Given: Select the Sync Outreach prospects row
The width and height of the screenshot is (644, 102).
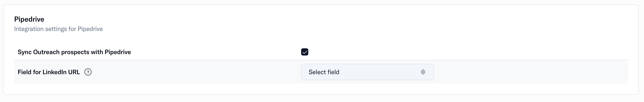Looking at the screenshot, I should click(x=321, y=52).
